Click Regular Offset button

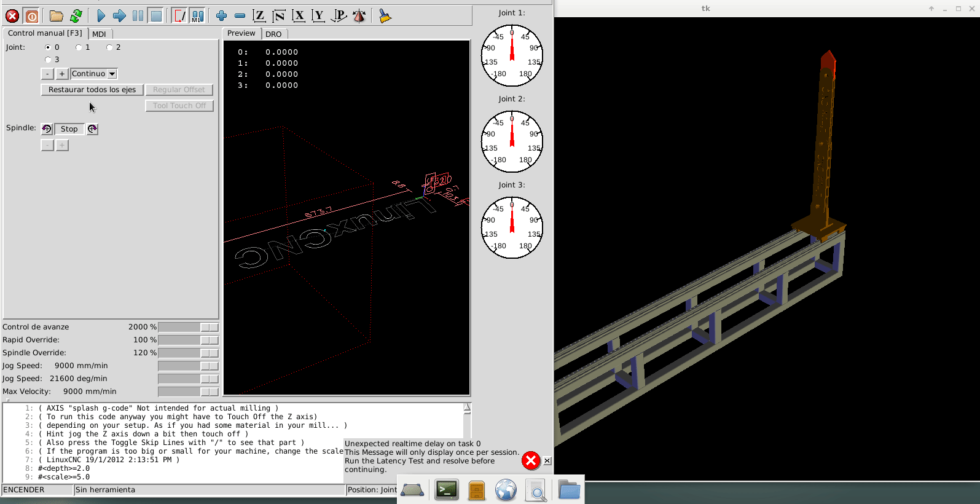tap(179, 90)
